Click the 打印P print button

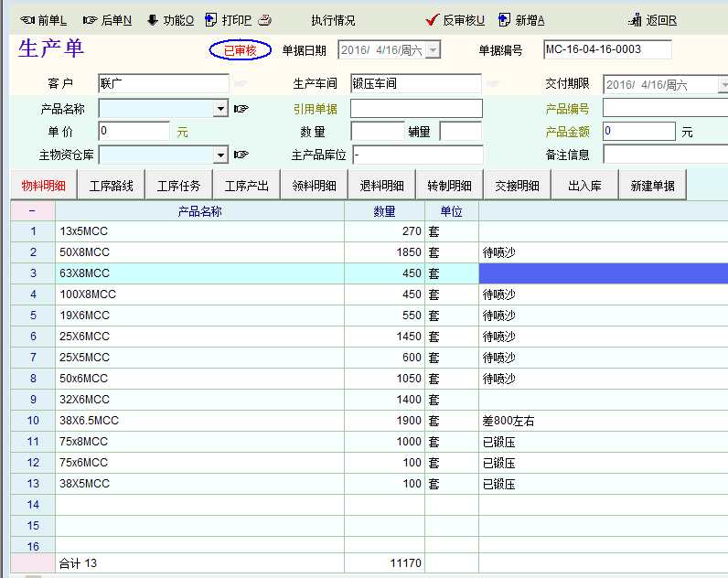click(229, 20)
